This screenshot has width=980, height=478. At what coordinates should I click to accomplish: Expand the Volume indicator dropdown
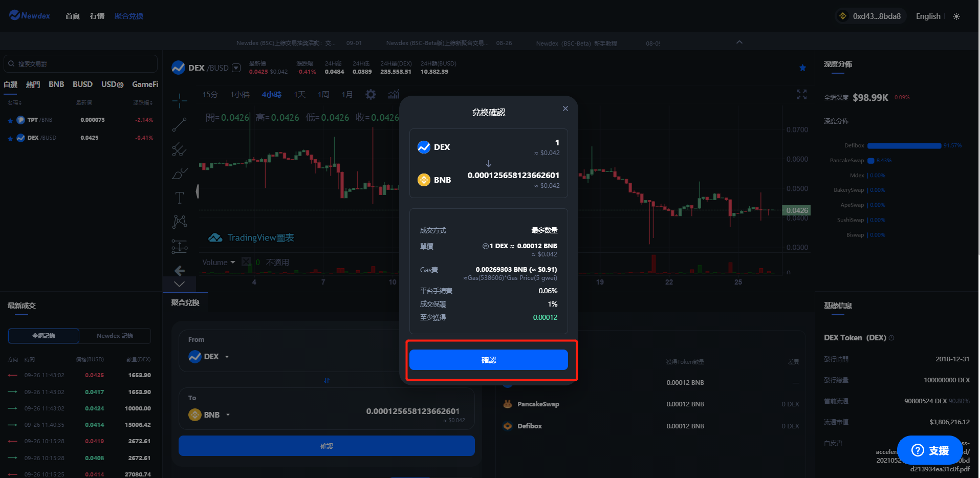(x=233, y=263)
